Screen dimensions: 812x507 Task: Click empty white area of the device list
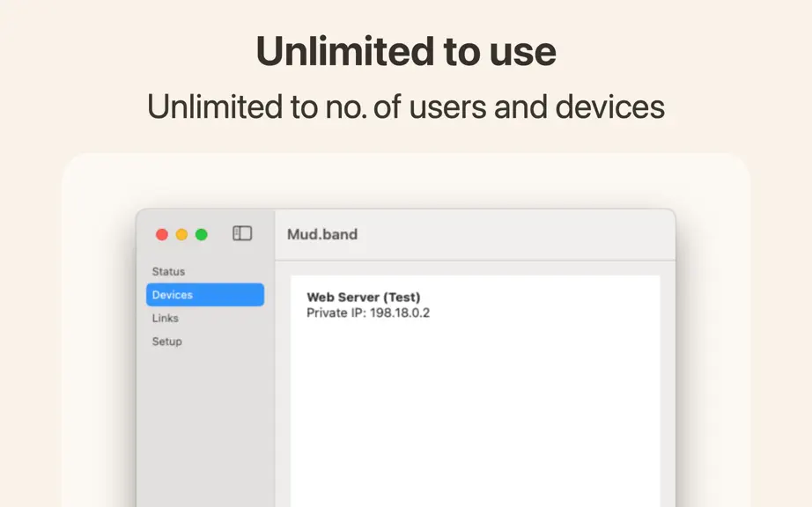[476, 414]
